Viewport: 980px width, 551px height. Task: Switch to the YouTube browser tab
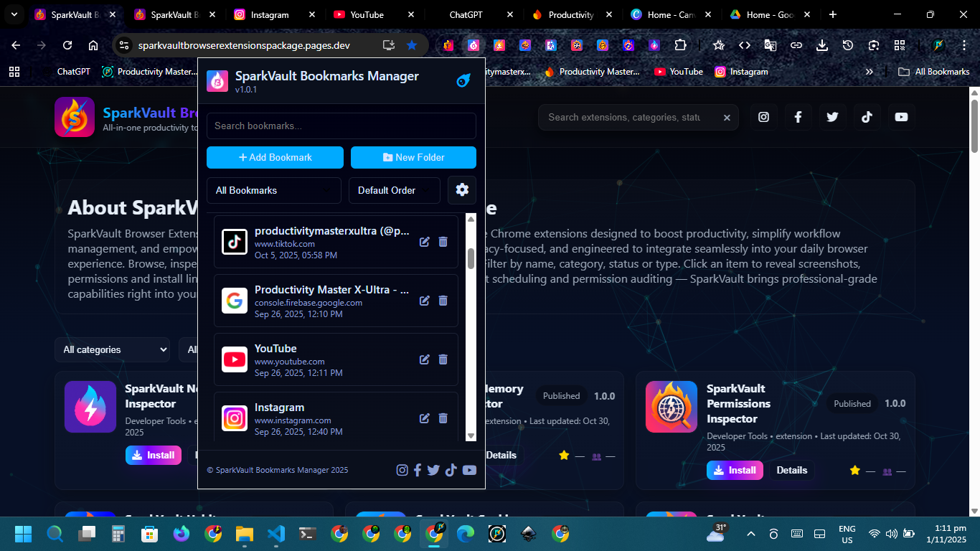coord(367,14)
